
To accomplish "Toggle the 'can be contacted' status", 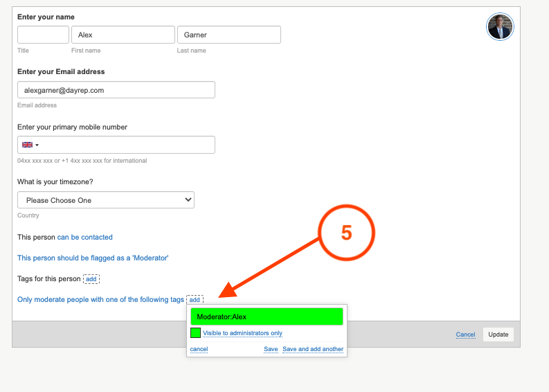I will tap(84, 237).
